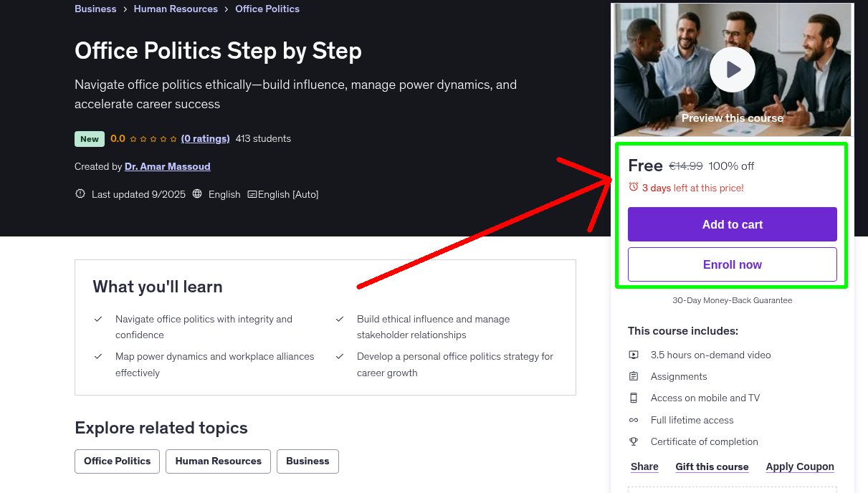Screen dimensions: 868x493
Task: Click the first star in the rating row
Action: pyautogui.click(x=133, y=138)
